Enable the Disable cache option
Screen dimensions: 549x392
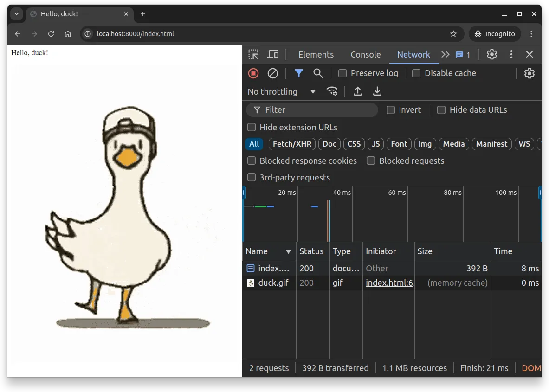coord(416,73)
